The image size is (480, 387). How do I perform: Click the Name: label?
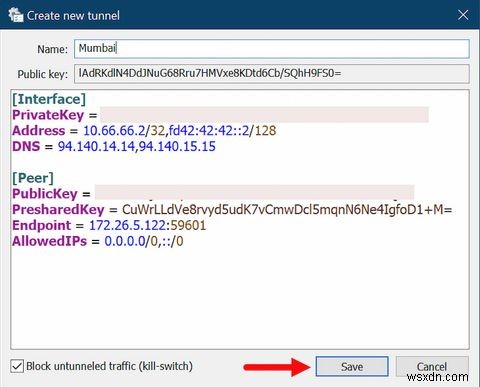point(52,49)
